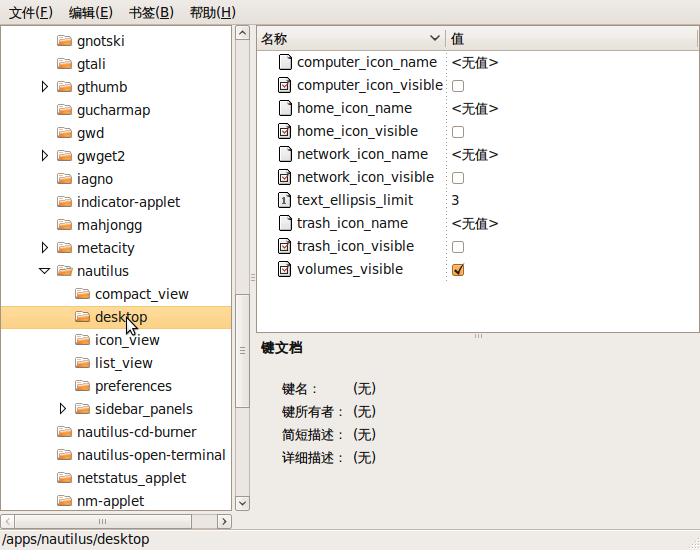Image resolution: width=700 pixels, height=550 pixels.
Task: Expand the metacity tree node
Action: point(45,248)
